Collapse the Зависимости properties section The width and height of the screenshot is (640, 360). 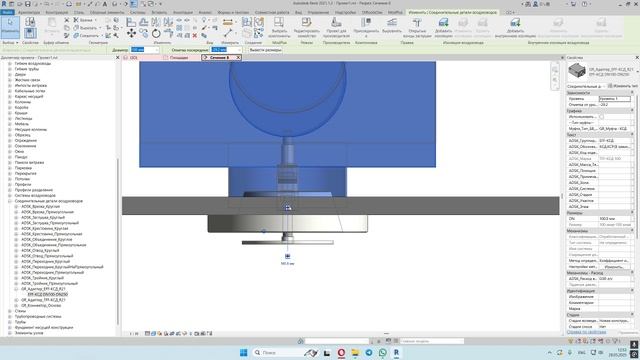632,93
